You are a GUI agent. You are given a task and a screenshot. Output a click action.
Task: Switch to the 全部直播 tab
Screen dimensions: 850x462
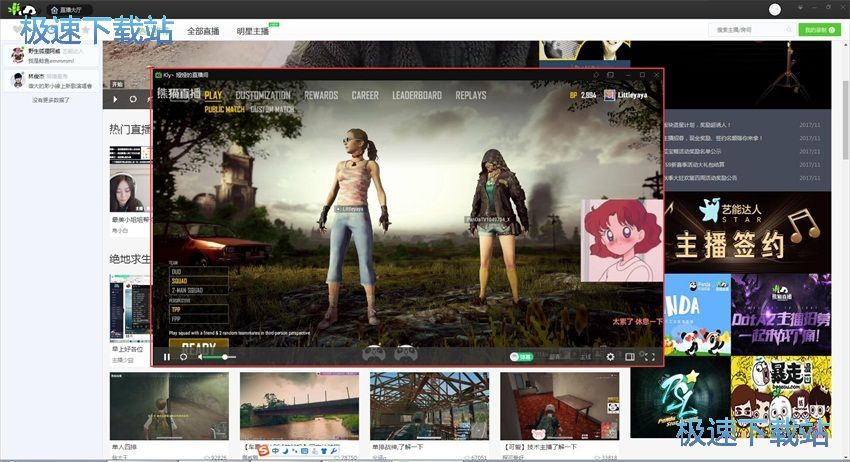(203, 31)
